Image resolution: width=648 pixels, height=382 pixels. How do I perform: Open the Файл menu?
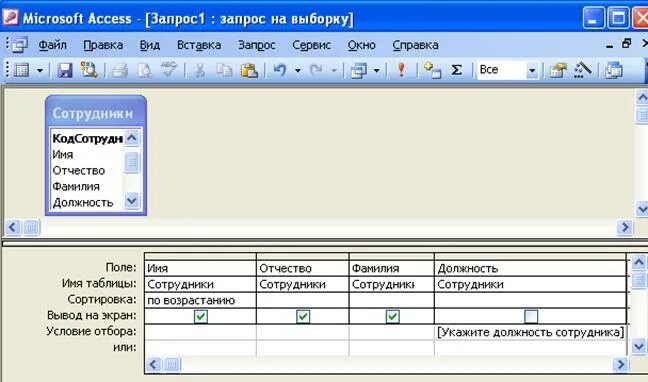point(52,45)
